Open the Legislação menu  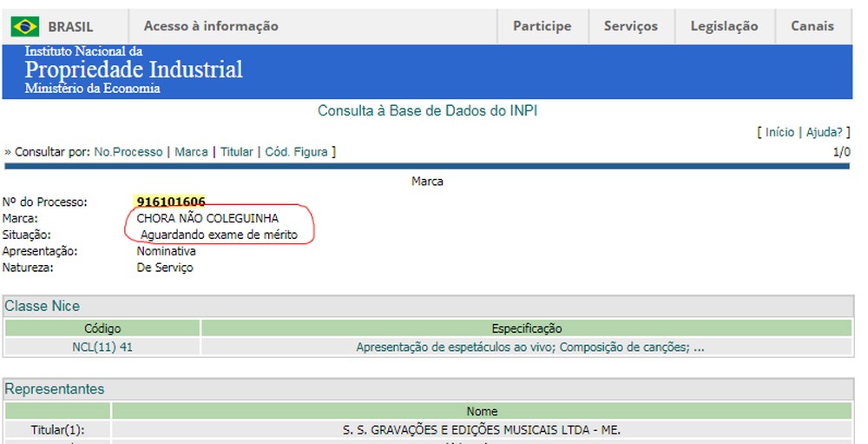click(724, 26)
